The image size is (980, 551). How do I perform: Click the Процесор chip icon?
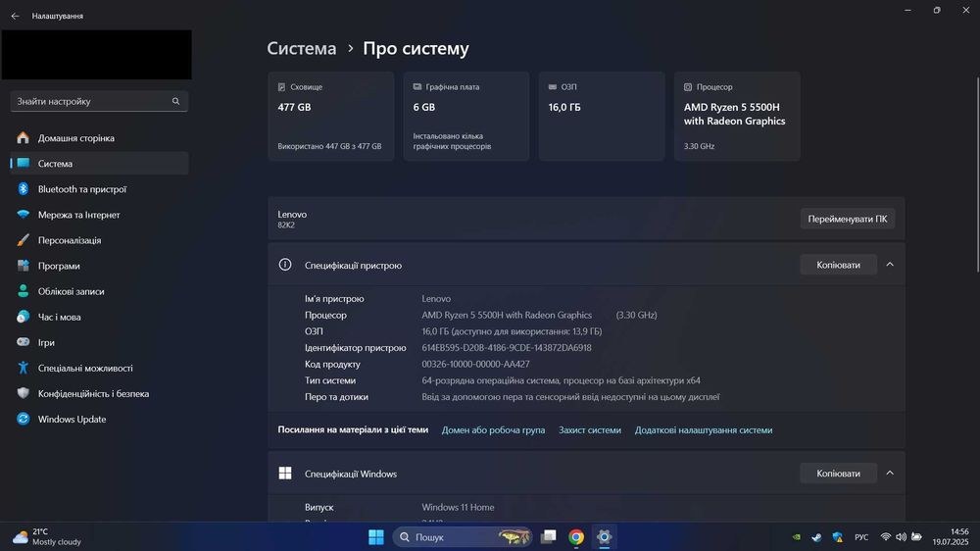[688, 87]
